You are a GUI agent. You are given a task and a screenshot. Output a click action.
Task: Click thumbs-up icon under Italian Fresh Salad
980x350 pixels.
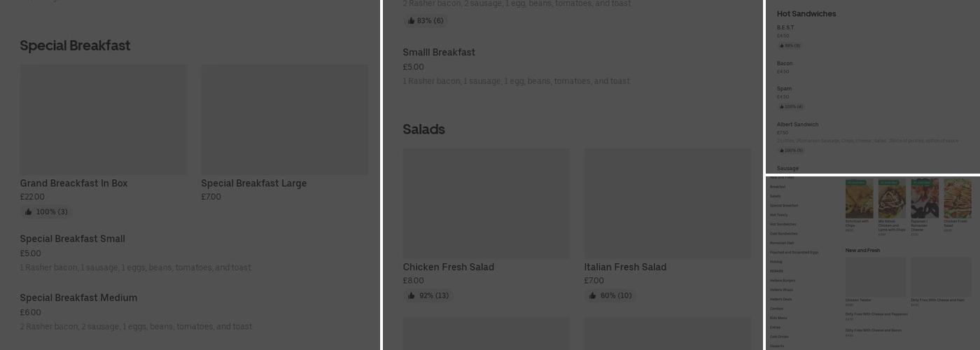pos(593,296)
